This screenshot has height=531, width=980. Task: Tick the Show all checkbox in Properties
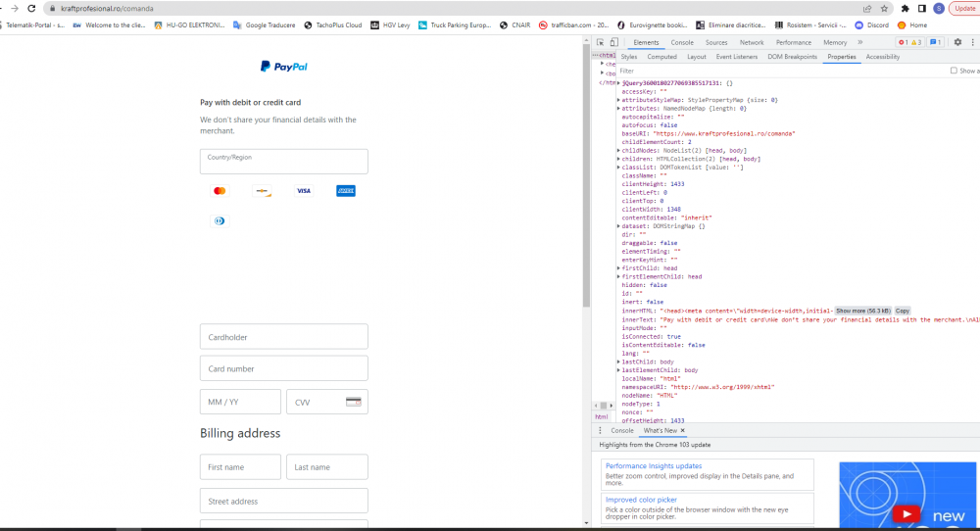[954, 71]
